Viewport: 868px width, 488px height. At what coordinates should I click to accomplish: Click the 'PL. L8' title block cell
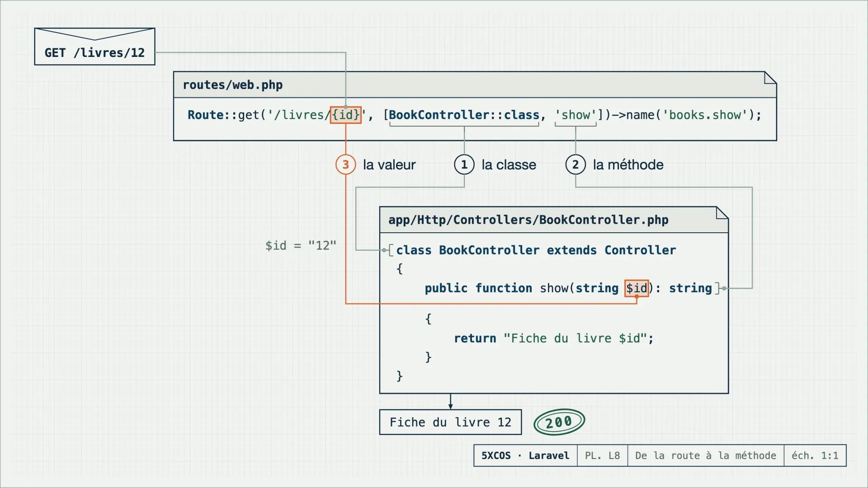tap(603, 455)
